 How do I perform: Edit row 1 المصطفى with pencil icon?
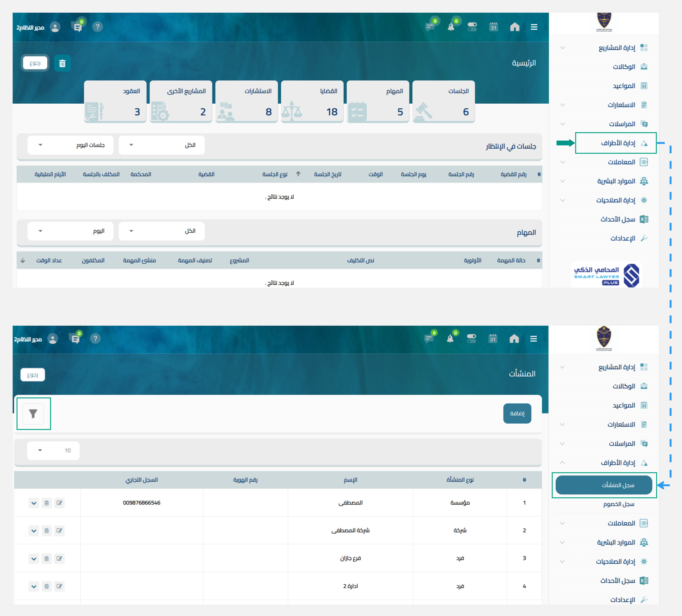(x=60, y=503)
